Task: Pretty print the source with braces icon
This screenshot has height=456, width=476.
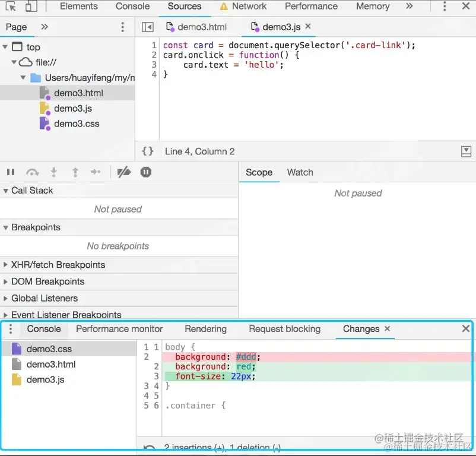Action: click(x=148, y=151)
